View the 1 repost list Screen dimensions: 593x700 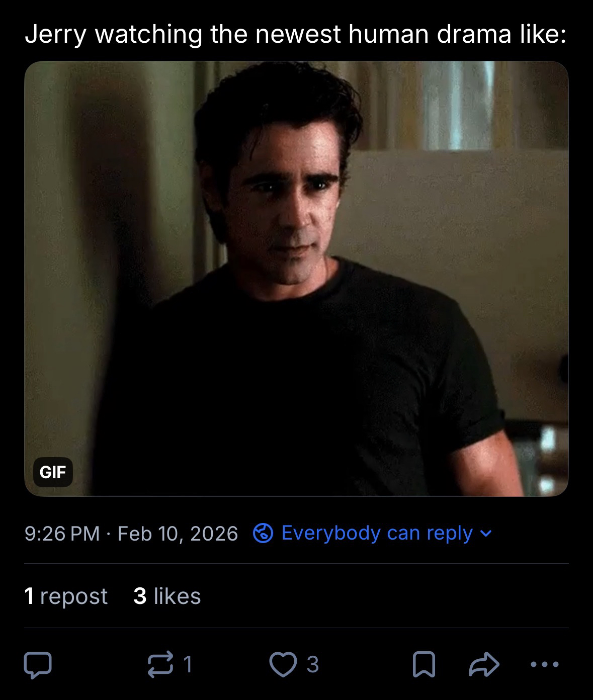[66, 596]
